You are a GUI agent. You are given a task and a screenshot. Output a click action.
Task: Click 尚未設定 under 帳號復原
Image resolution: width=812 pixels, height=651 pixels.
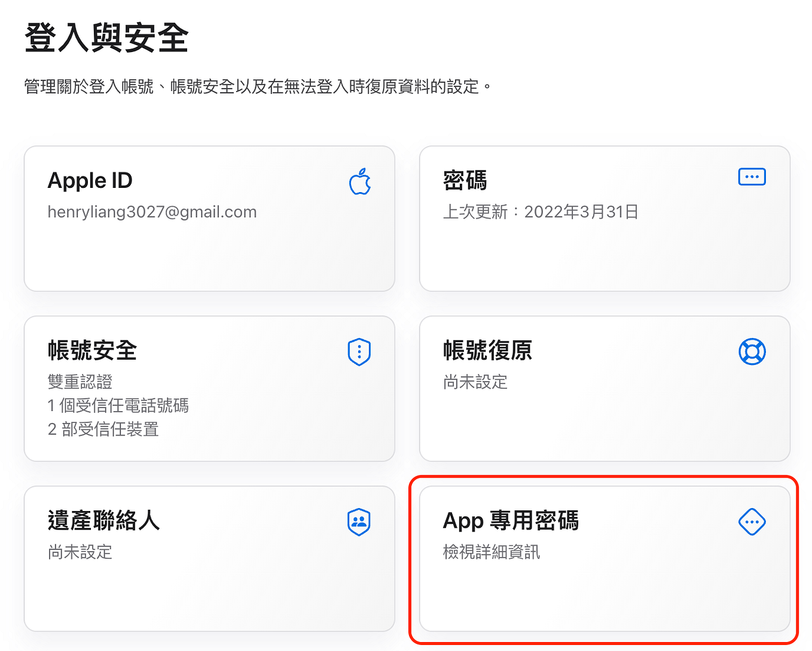pos(475,382)
